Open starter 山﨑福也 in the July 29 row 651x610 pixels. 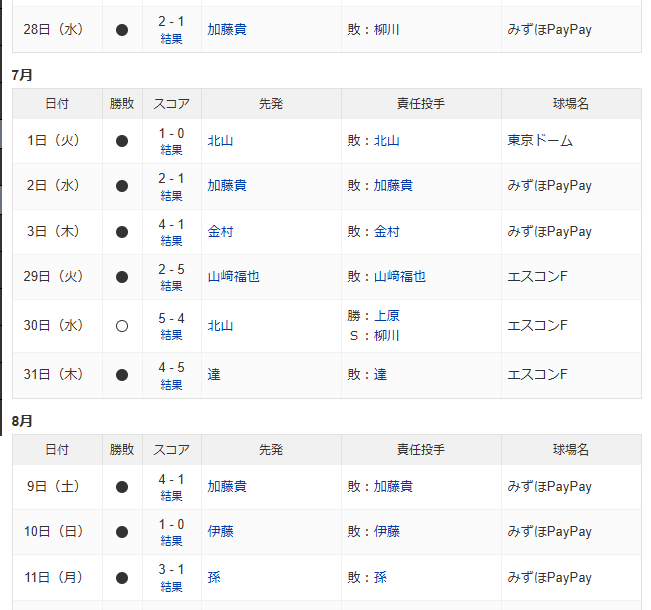coord(233,276)
